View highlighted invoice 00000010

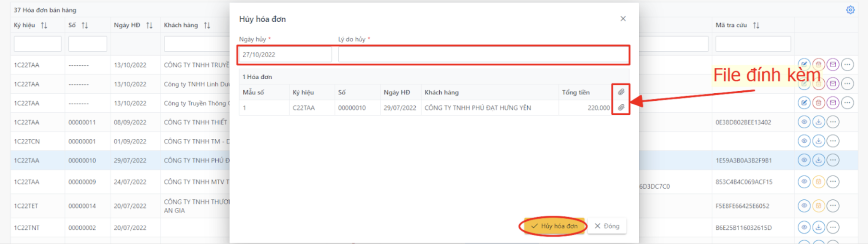[804, 160]
